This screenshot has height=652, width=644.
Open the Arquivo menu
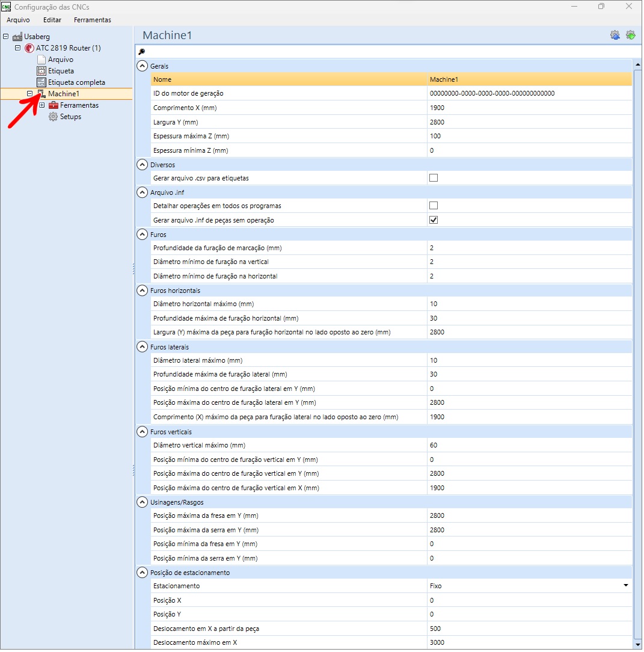tap(18, 20)
